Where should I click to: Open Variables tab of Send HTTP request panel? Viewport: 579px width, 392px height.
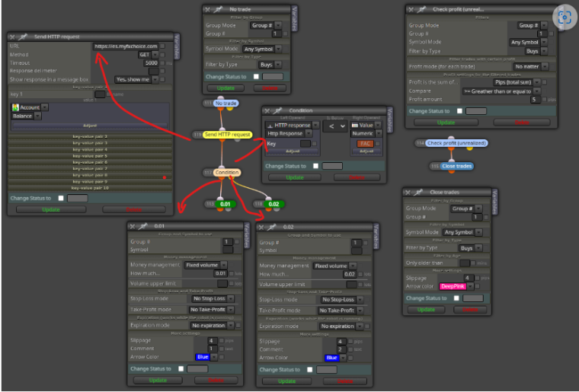(177, 46)
